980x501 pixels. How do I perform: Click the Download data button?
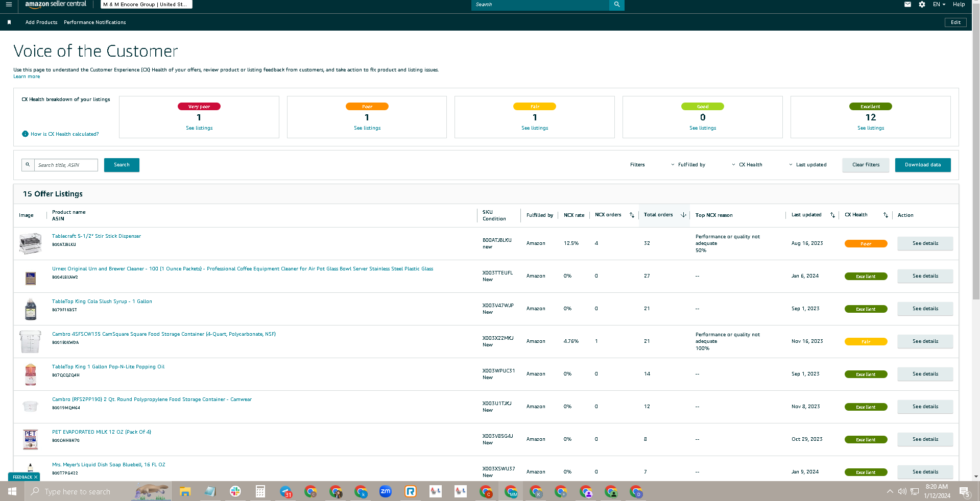[923, 165]
